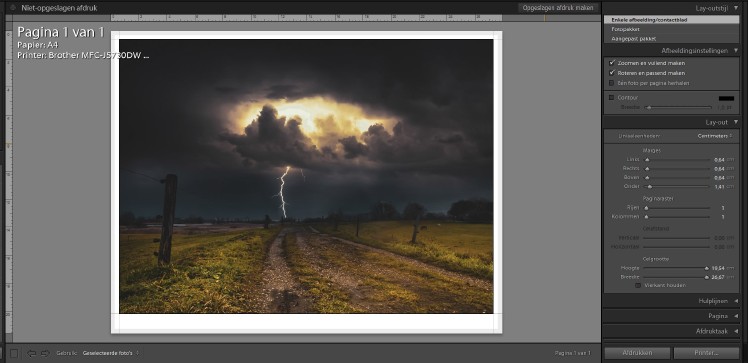Click the Rijen value field

723,208
